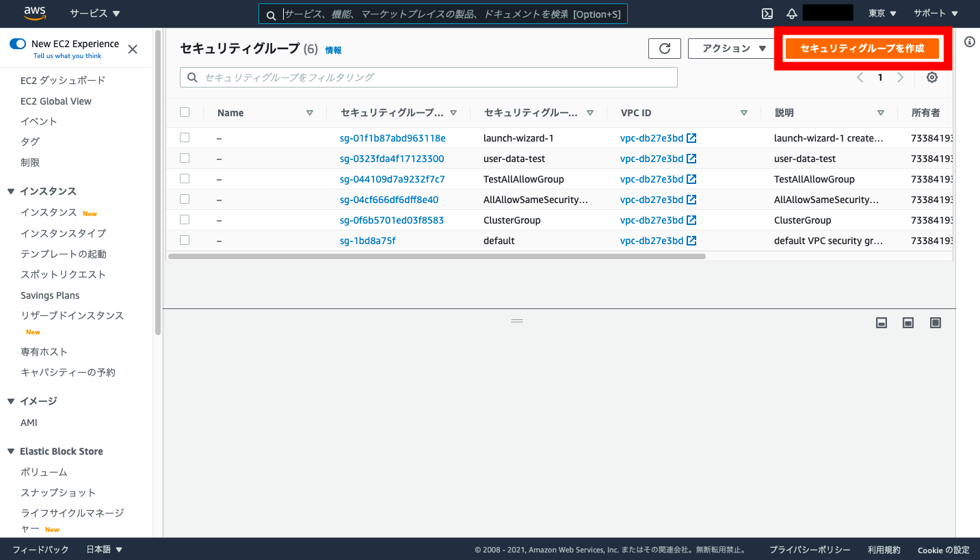Open external link icon for launch-wizard-1 VPC
The width and height of the screenshot is (980, 560).
pos(691,138)
